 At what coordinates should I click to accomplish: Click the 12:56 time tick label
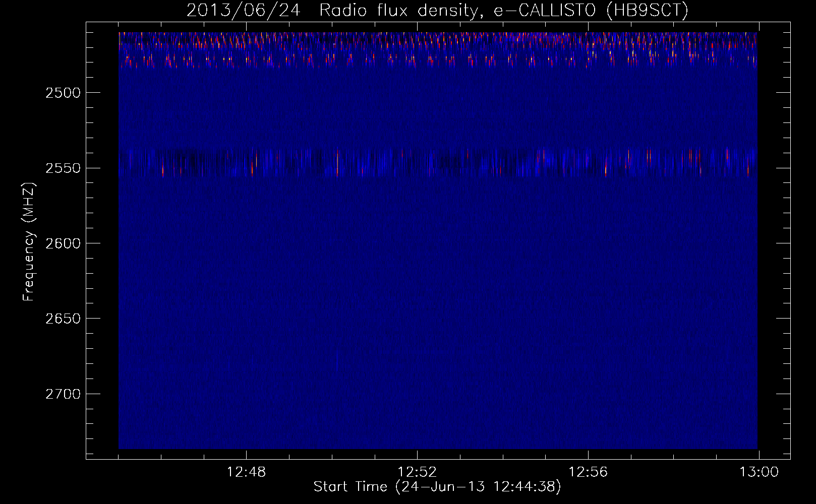coord(588,472)
